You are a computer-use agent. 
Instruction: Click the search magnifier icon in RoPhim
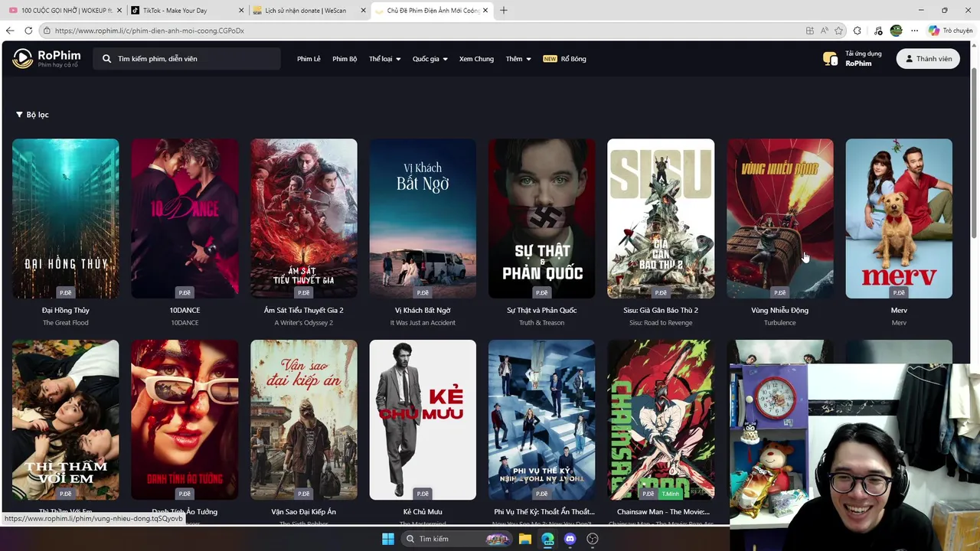(106, 59)
